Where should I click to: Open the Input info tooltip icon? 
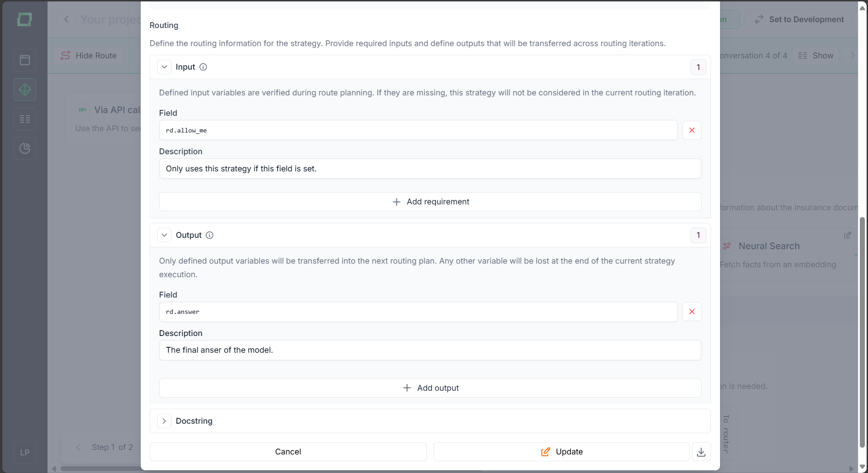[x=203, y=67]
